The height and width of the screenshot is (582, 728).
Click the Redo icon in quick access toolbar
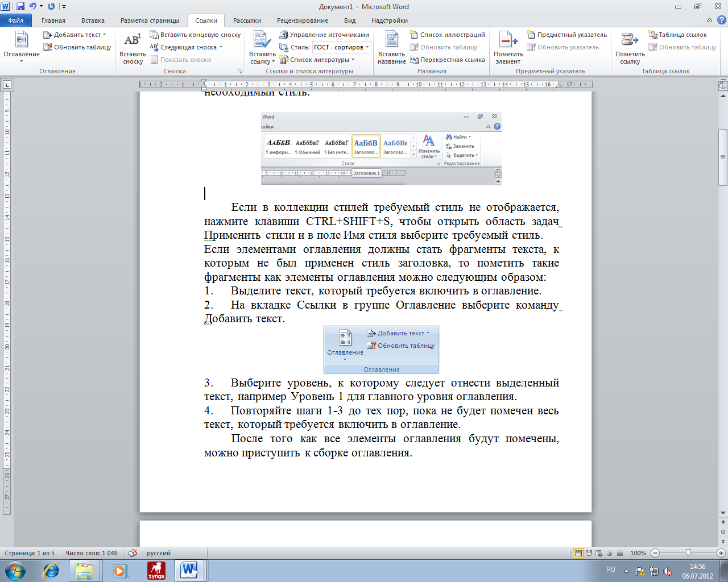(x=51, y=6)
